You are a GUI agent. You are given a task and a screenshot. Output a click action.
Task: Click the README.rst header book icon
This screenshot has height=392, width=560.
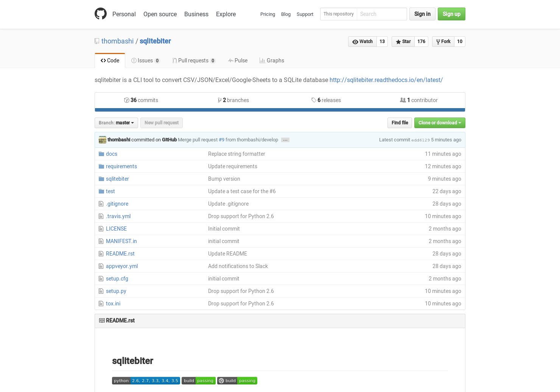pyautogui.click(x=102, y=321)
